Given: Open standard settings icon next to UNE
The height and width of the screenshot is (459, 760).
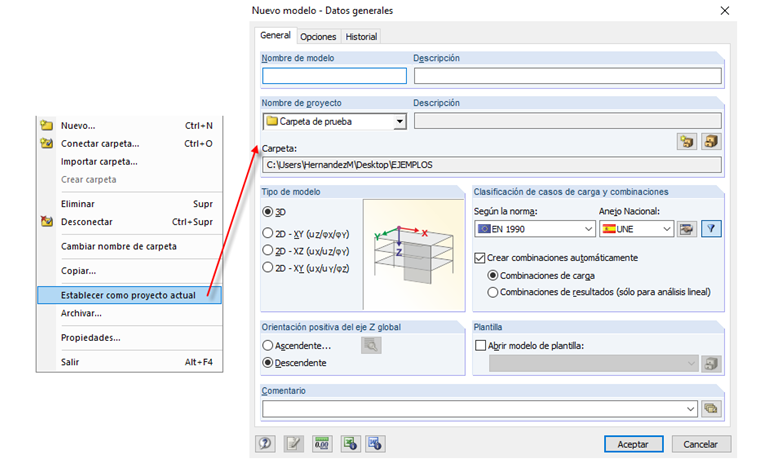Looking at the screenshot, I should [x=686, y=229].
